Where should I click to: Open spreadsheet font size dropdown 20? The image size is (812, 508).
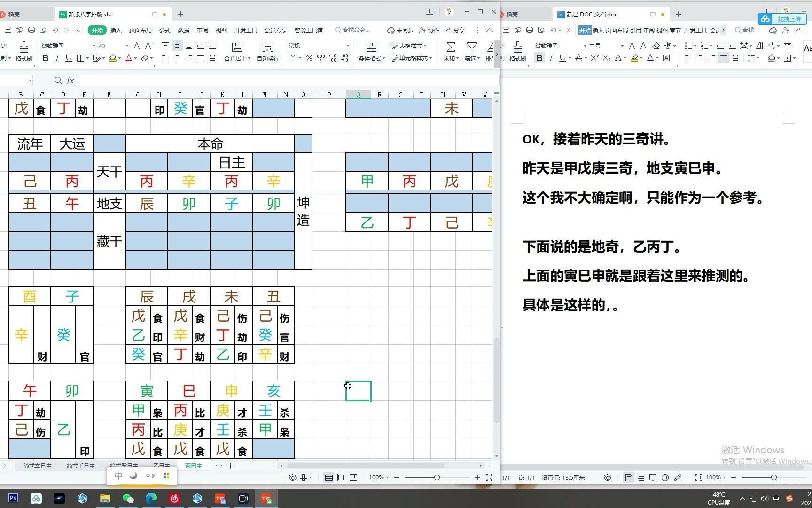point(127,46)
